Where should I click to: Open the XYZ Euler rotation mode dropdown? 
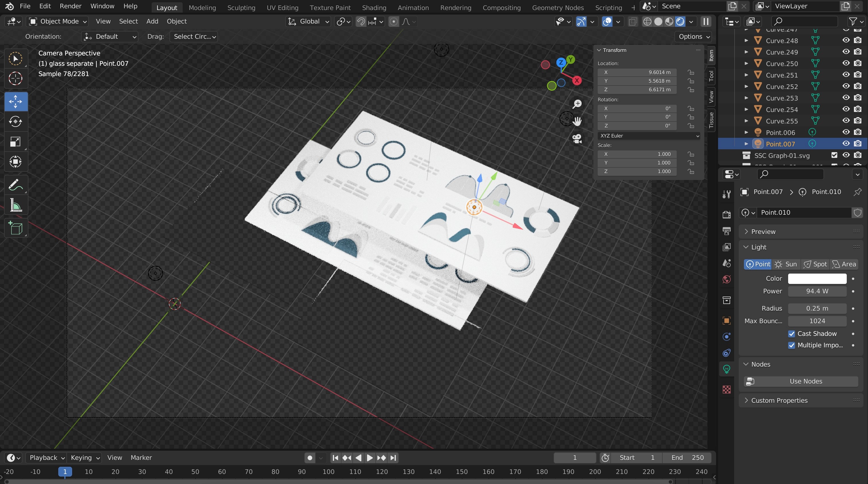tap(649, 136)
